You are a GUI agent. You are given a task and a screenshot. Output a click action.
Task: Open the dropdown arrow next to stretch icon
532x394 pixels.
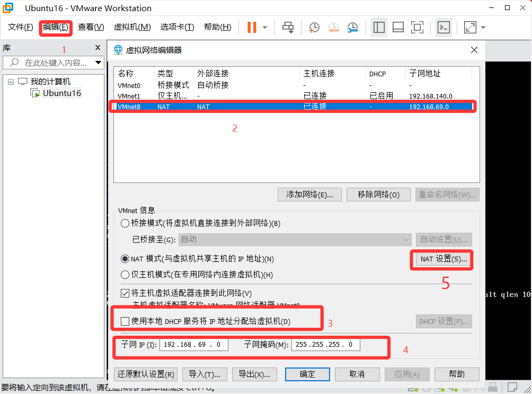tap(483, 28)
